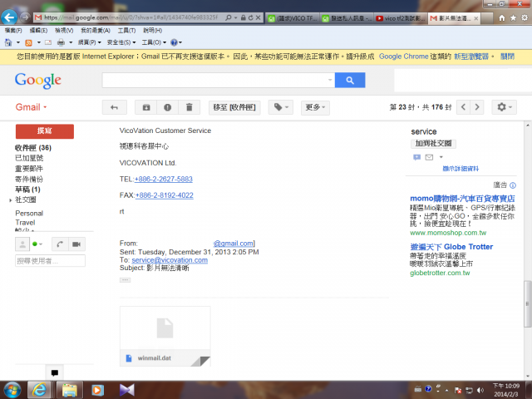Switch to the vico YouTube tab
Viewport: 532px width, 399px height.
coord(401,18)
